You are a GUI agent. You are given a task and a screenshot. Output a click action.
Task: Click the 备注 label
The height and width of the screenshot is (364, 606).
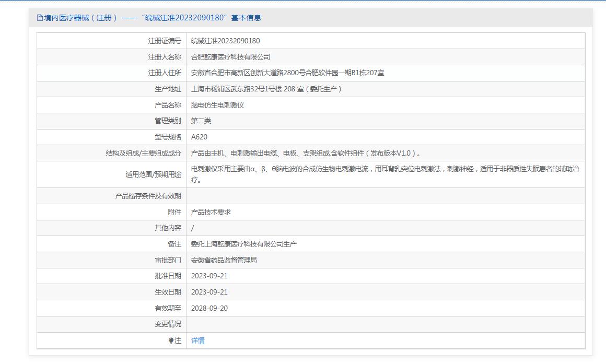point(174,244)
